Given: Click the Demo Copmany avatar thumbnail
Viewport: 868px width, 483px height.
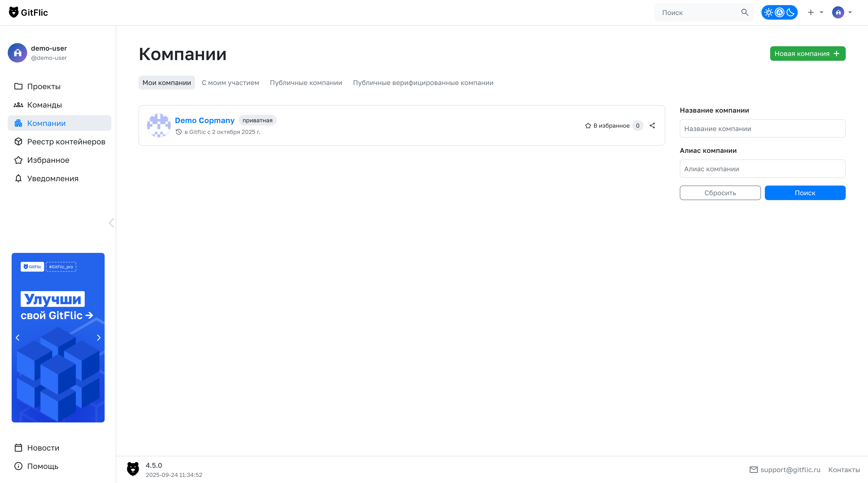Looking at the screenshot, I should point(159,125).
